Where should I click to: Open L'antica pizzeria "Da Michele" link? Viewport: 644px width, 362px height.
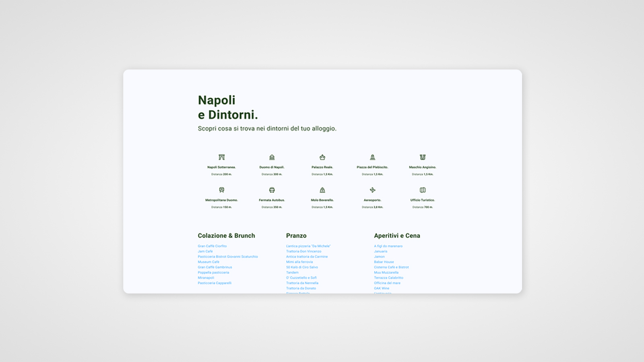click(x=308, y=246)
